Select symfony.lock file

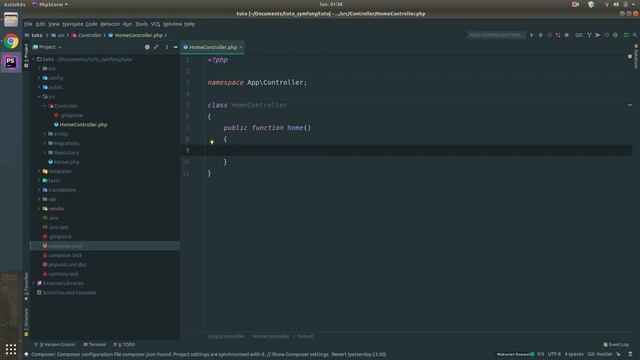(x=63, y=274)
